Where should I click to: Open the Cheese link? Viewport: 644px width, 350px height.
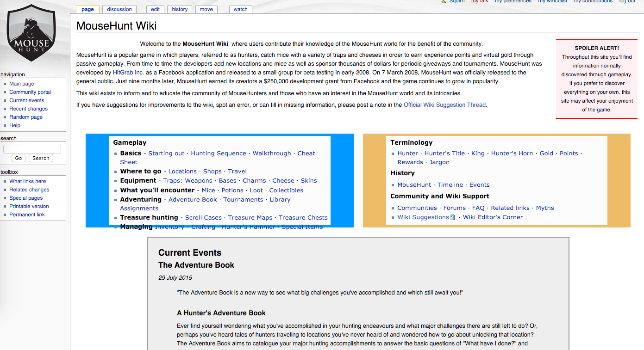(x=283, y=181)
